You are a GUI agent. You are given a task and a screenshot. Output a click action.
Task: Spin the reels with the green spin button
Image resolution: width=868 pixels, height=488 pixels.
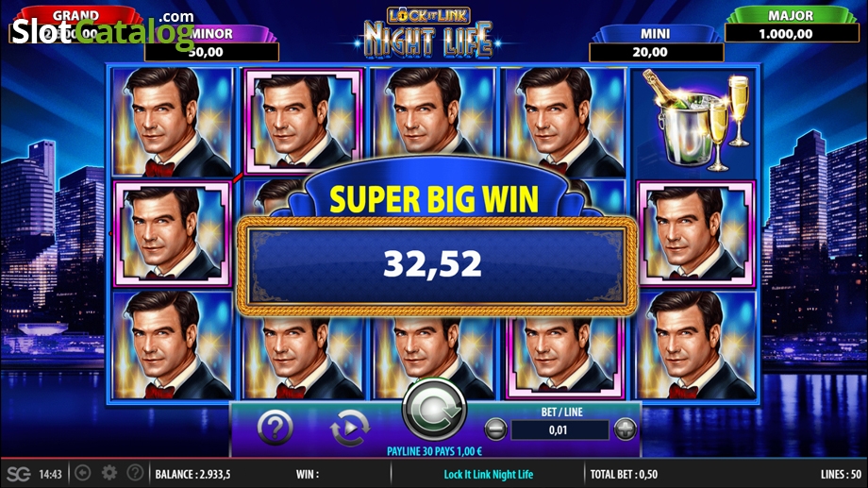[x=434, y=410]
